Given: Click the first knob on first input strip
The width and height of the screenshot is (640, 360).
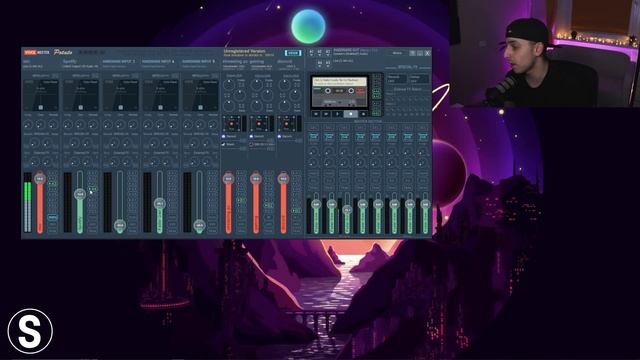Looking at the screenshot, I should [28, 124].
